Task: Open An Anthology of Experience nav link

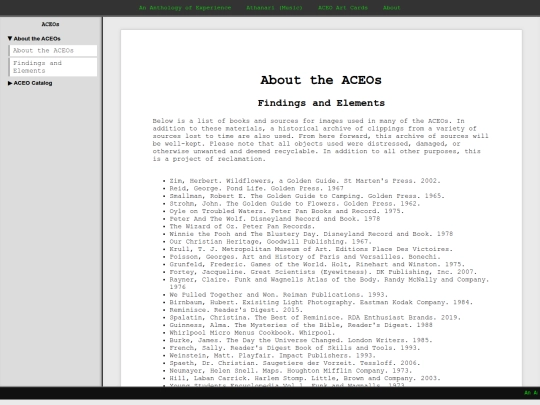Action: pyautogui.click(x=185, y=8)
